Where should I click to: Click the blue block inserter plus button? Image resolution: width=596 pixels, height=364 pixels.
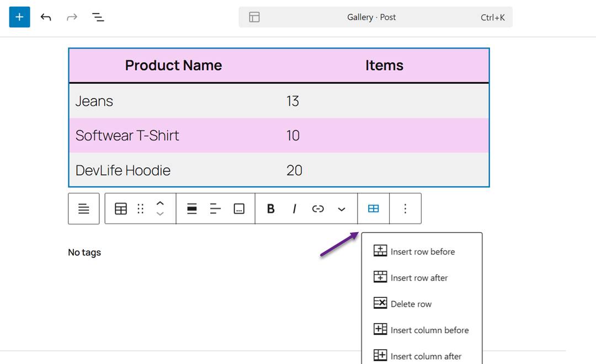point(19,17)
